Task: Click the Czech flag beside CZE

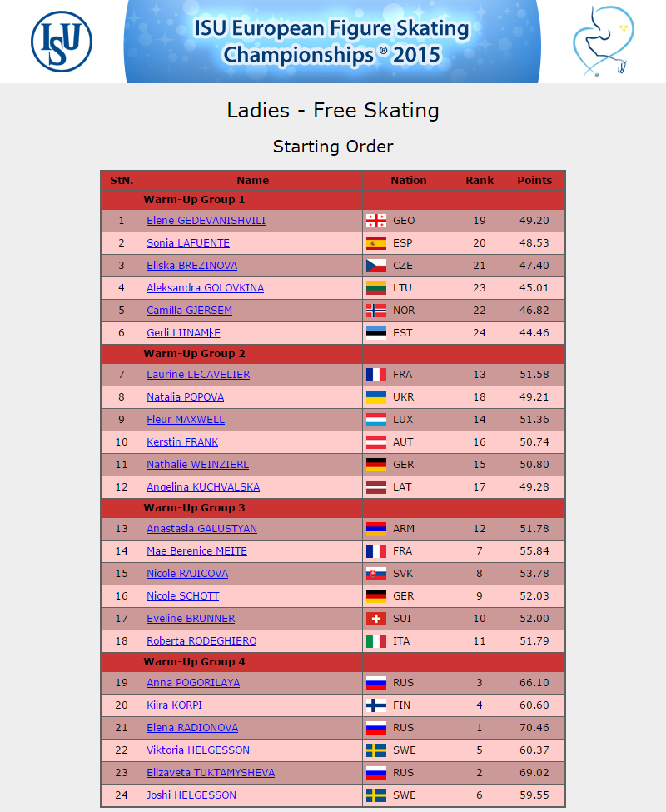Action: pyautogui.click(x=376, y=266)
